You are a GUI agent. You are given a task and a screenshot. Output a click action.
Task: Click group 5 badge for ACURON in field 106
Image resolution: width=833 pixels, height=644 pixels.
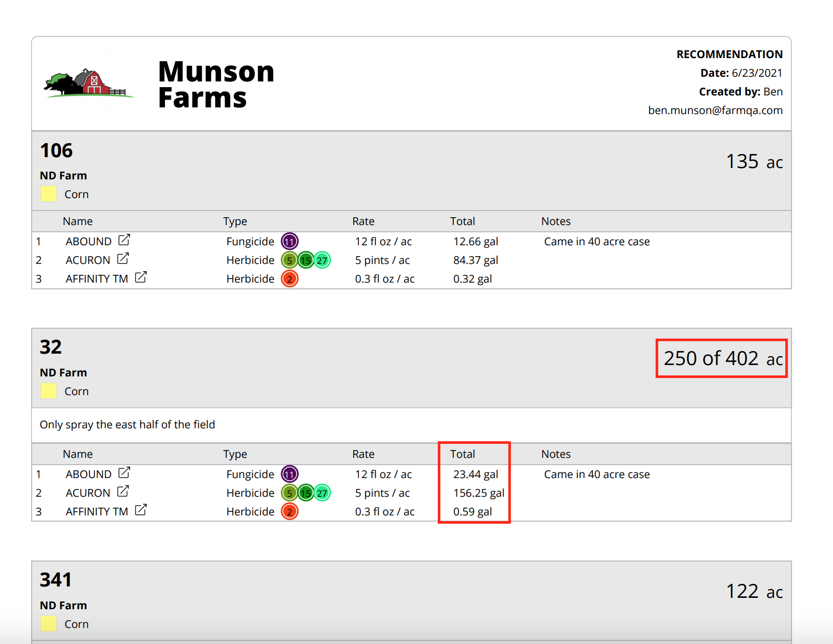pyautogui.click(x=289, y=260)
